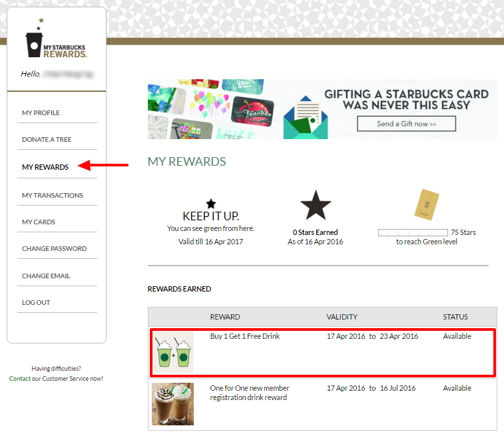Image resolution: width=504 pixels, height=436 pixels.
Task: Click the gold Starbucks card icon
Action: pos(427,204)
